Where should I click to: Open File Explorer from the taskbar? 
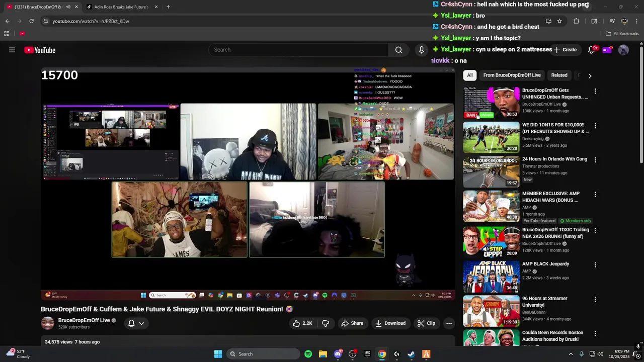pyautogui.click(x=323, y=354)
